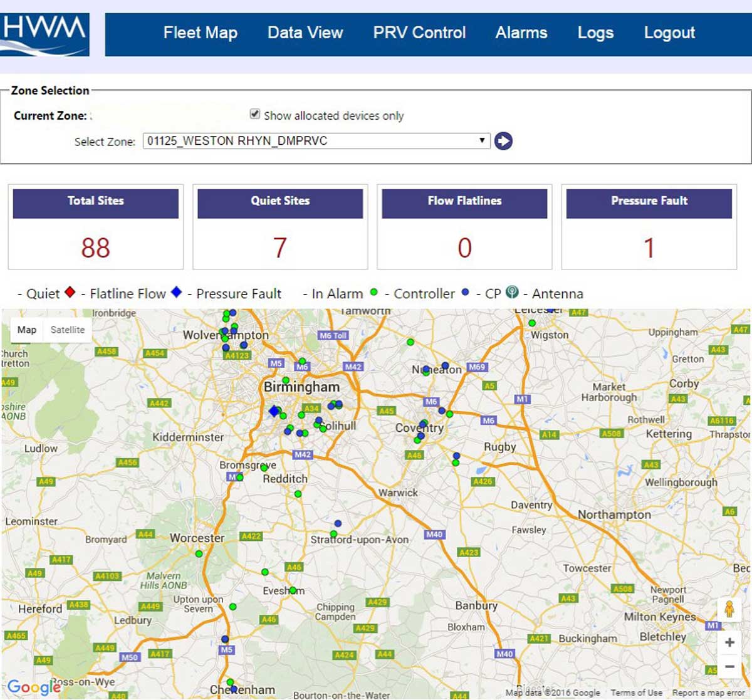The image size is (752, 700).
Task: Select the Map view type
Action: [x=26, y=330]
